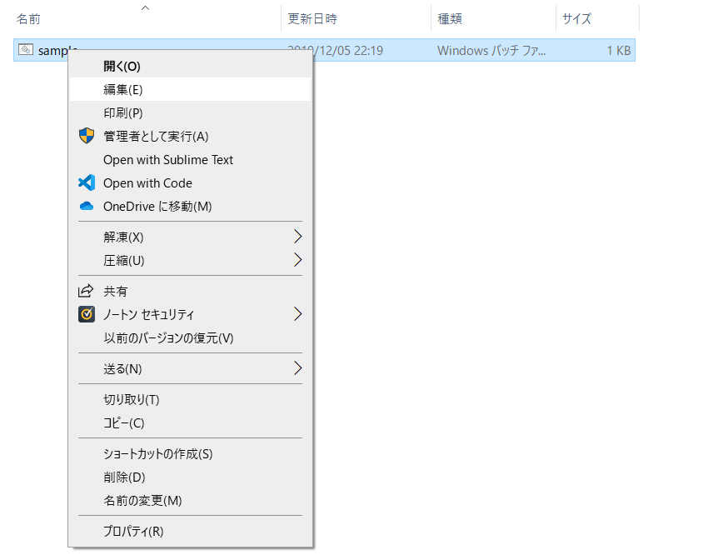Choose ショートカットの作成(S)

pyautogui.click(x=190, y=453)
